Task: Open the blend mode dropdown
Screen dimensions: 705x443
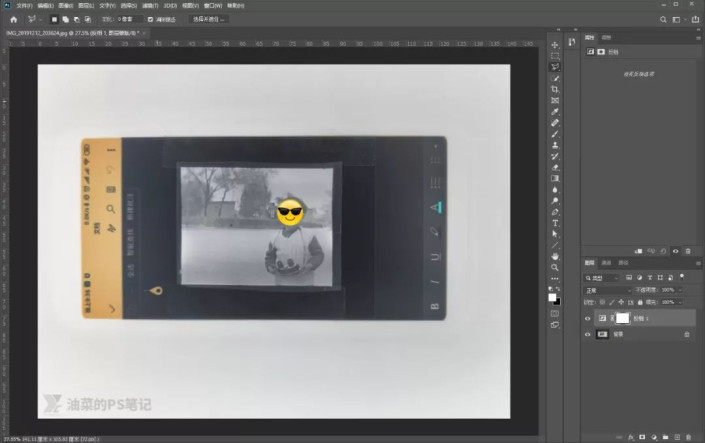Action: 608,290
